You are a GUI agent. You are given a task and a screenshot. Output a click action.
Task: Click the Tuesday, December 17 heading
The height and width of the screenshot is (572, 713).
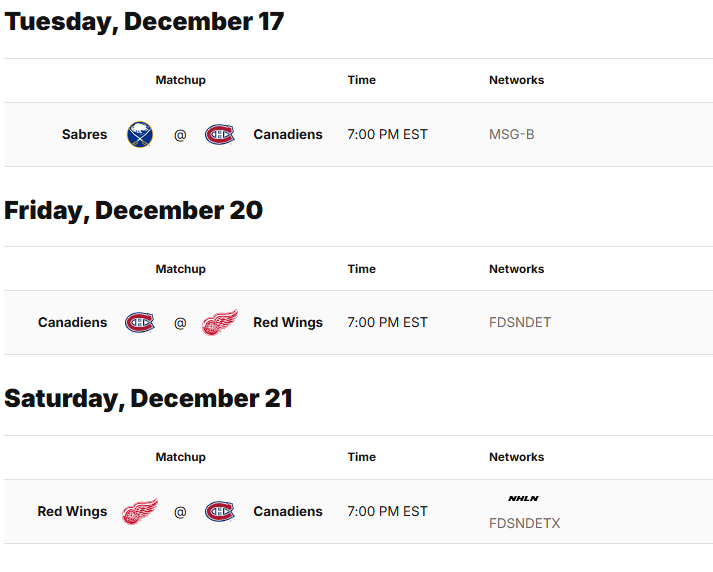click(x=144, y=22)
